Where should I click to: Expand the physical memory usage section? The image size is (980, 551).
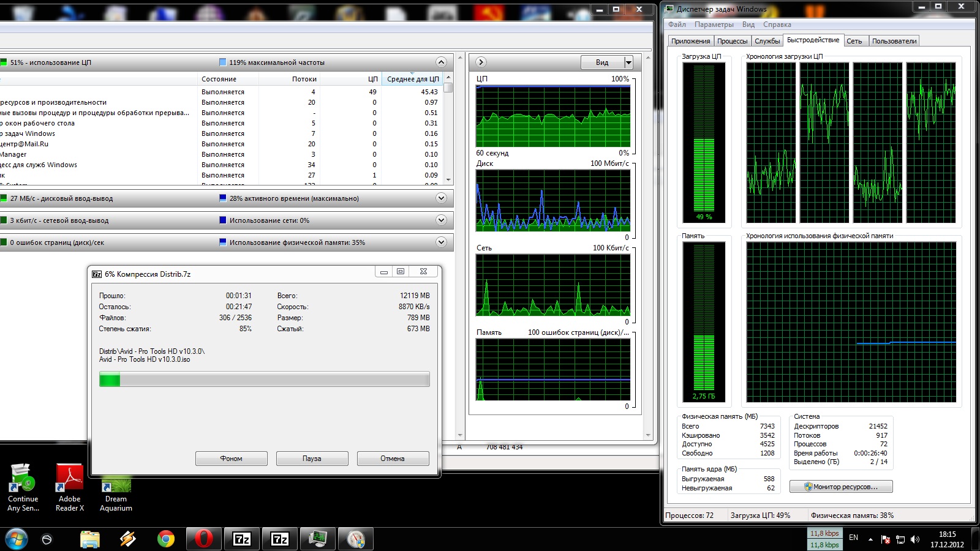[x=441, y=242]
